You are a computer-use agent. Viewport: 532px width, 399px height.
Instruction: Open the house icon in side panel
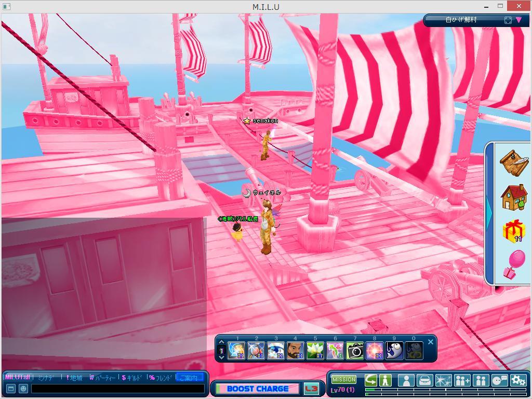click(x=513, y=197)
